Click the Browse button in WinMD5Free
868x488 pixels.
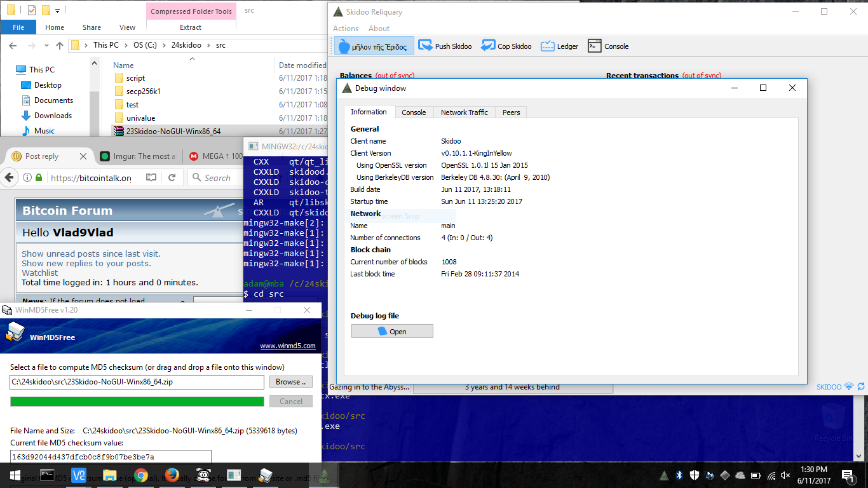click(x=291, y=382)
